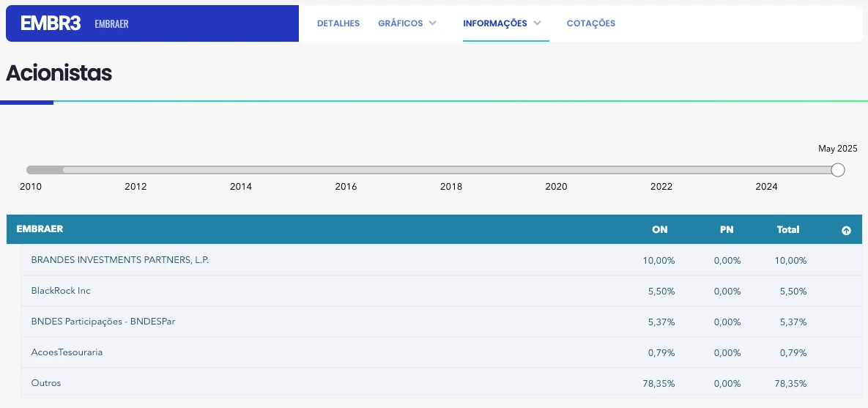Click the 5,50% ON value for BlackRock

[661, 292]
